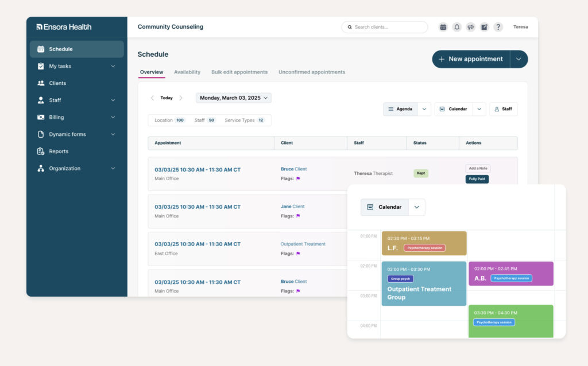This screenshot has height=366, width=588.
Task: Click the Ensora Health logo
Action: pyautogui.click(x=64, y=27)
